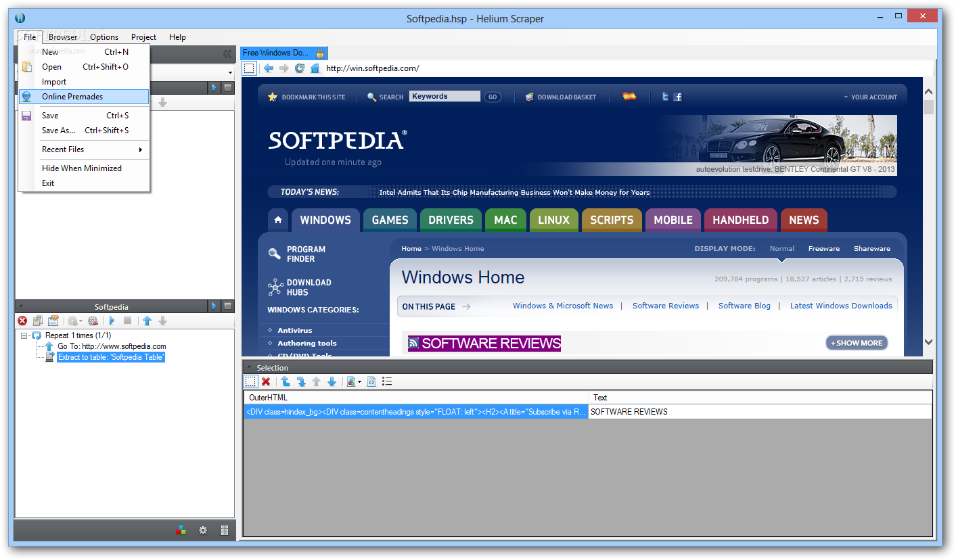Open the DRIVERS tab on Softpedia page
Screen dimensions: 956x560
coord(451,220)
